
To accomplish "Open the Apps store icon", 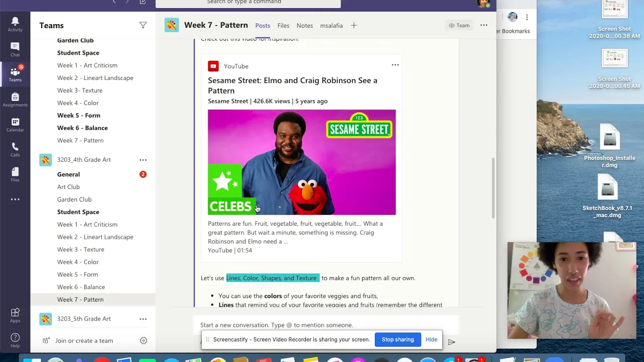I will click(x=15, y=315).
